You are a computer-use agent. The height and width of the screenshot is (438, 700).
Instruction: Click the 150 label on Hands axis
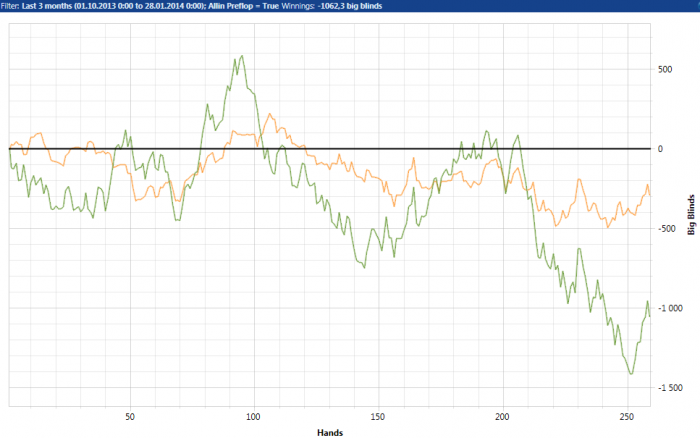pos(378,417)
